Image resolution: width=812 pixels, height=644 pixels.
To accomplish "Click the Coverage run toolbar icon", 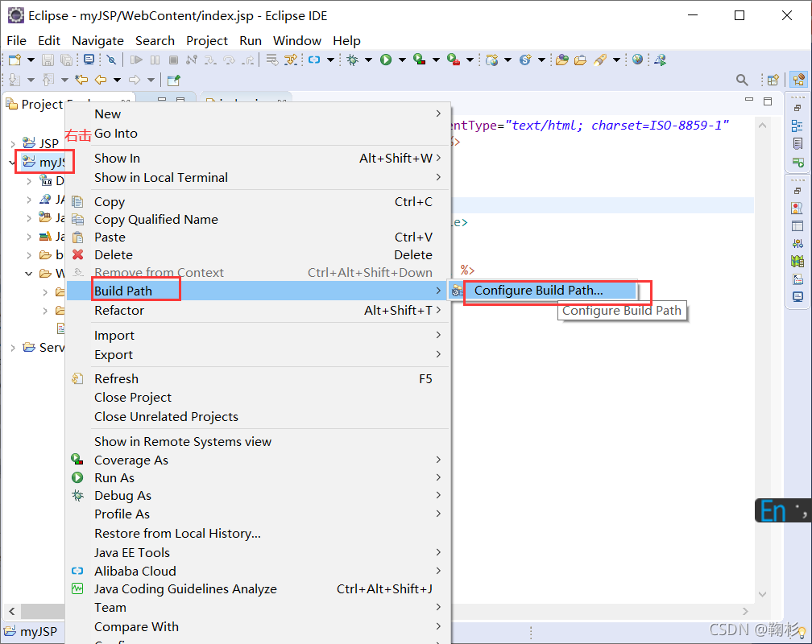I will (x=420, y=60).
